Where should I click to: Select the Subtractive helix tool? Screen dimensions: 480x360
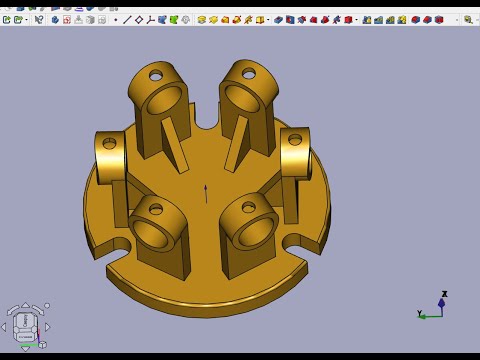337,20
